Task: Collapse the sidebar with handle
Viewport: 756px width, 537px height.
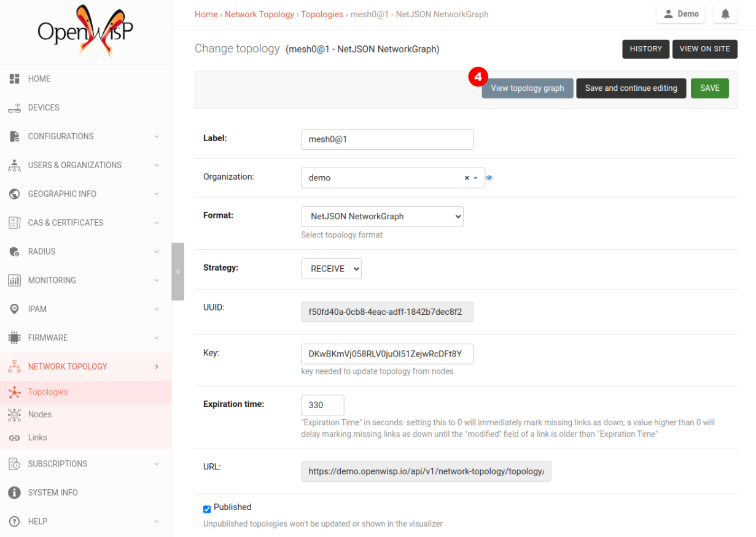Action: [177, 272]
